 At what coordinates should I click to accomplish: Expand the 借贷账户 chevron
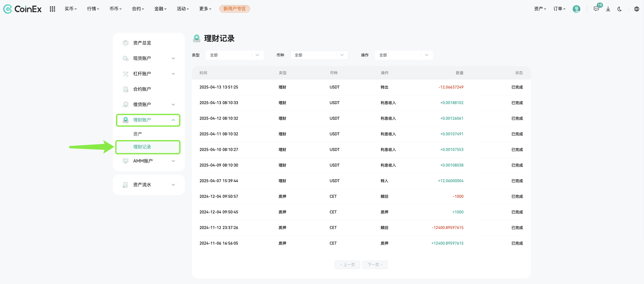[x=173, y=104]
